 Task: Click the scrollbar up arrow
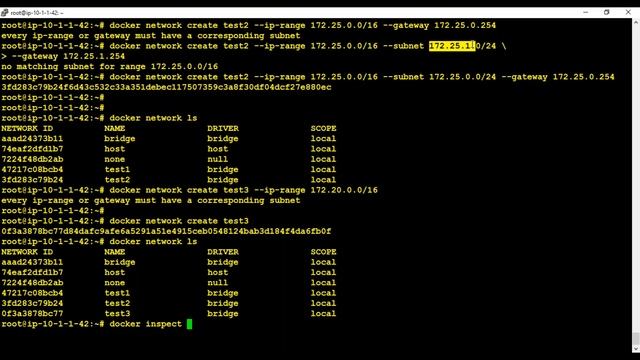point(636,22)
